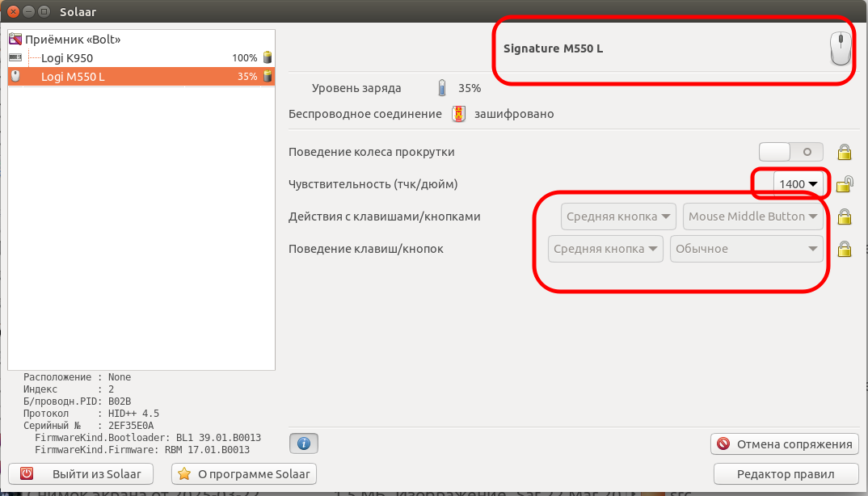This screenshot has height=496, width=868.
Task: Click battery level icon beside Уровень заряда
Action: click(x=442, y=87)
